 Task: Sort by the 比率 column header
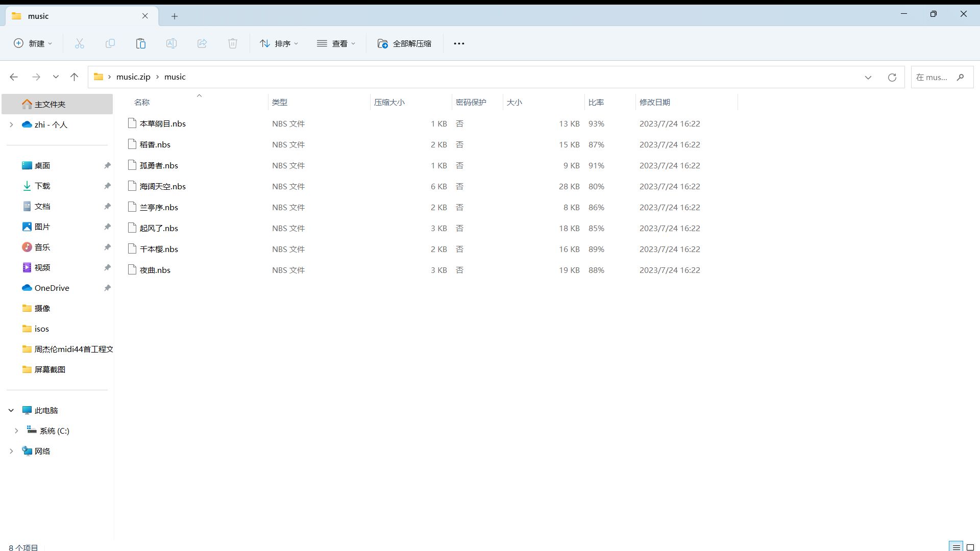pyautogui.click(x=596, y=102)
